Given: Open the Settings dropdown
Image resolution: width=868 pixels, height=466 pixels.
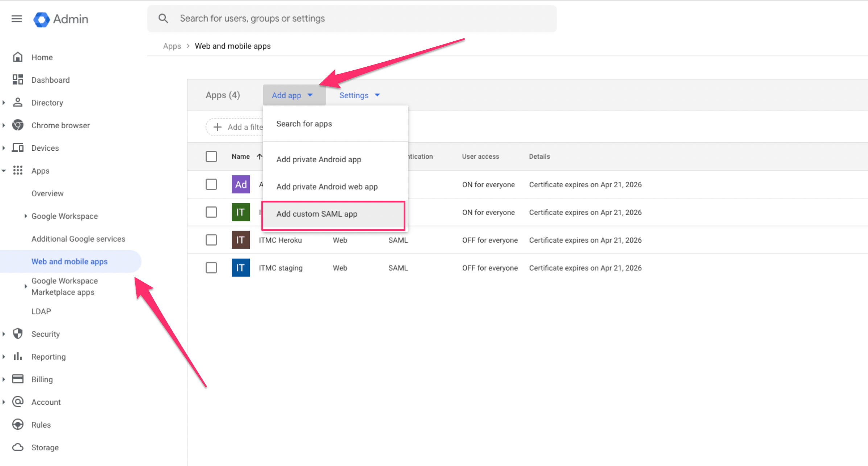Looking at the screenshot, I should (x=359, y=95).
